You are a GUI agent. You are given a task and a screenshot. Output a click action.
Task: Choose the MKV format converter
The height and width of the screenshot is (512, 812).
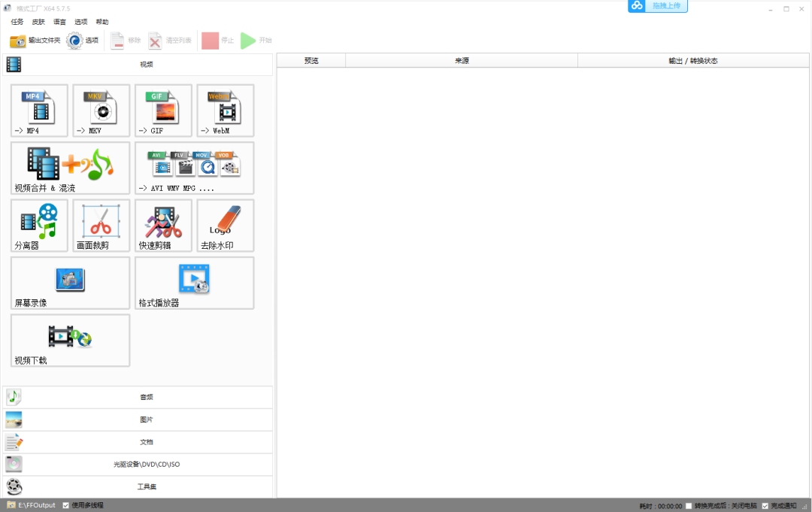(101, 110)
